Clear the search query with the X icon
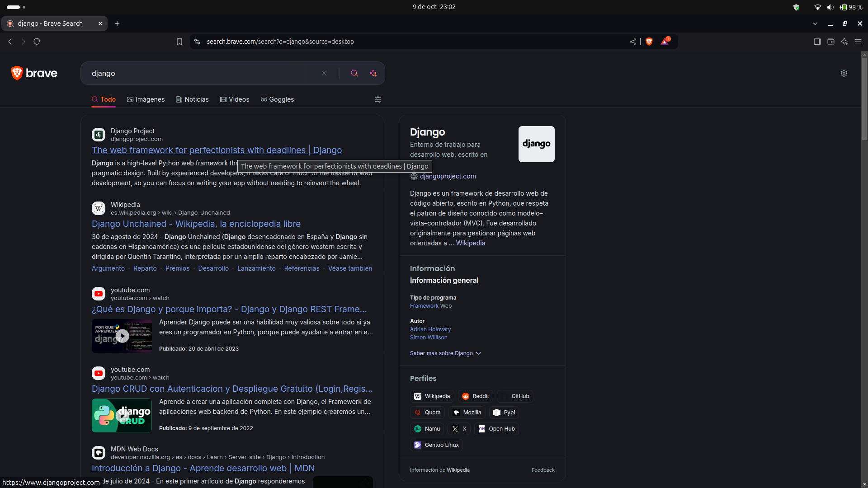 click(x=324, y=73)
